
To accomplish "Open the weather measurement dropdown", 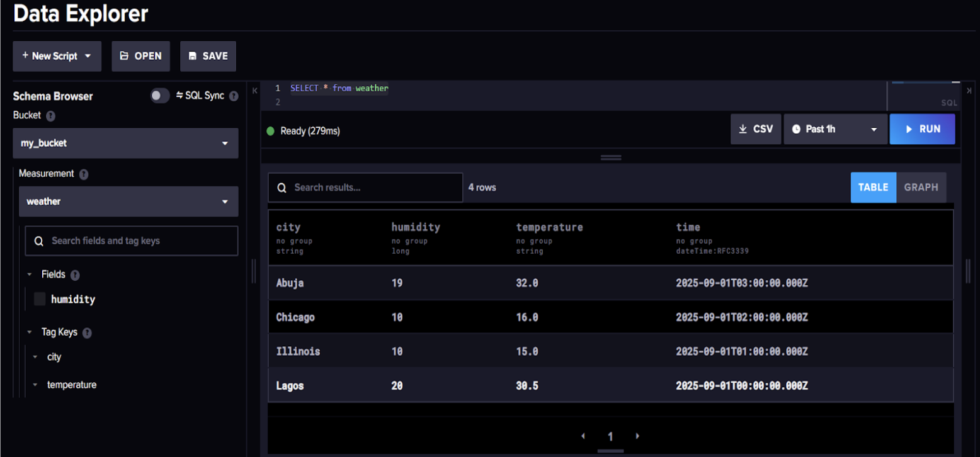I will pos(128,201).
